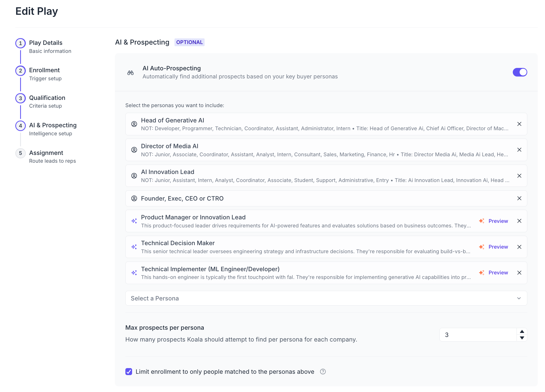
Task: Increase the max prospects per persona value
Action: tap(522, 332)
